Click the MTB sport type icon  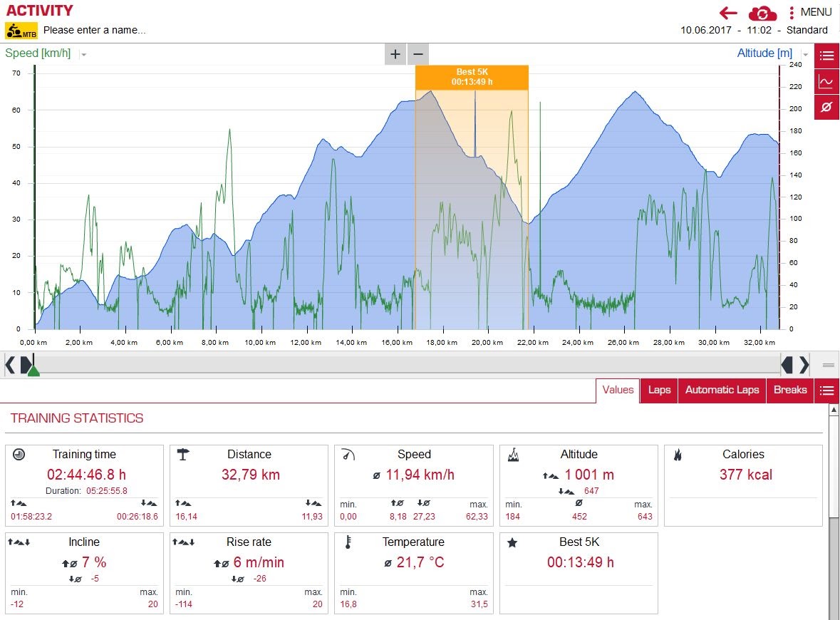click(x=21, y=31)
